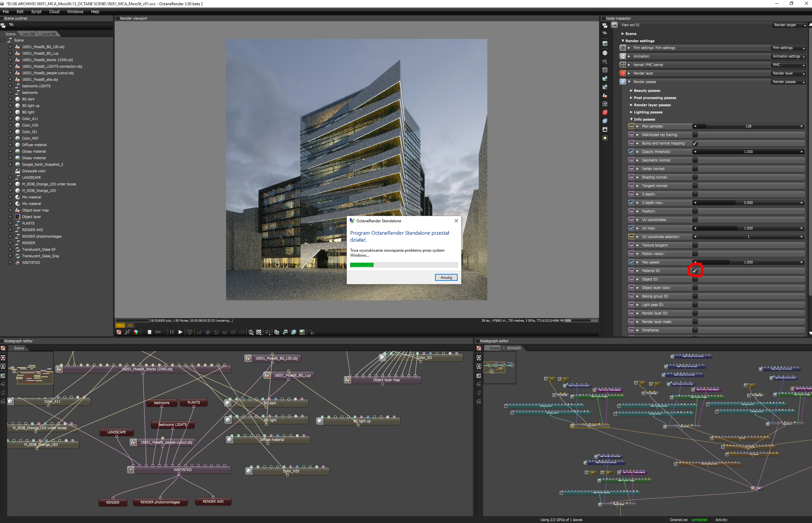The height and width of the screenshot is (523, 812).
Task: Click the recenter view icon in viewport toolbar
Action: coord(119,332)
